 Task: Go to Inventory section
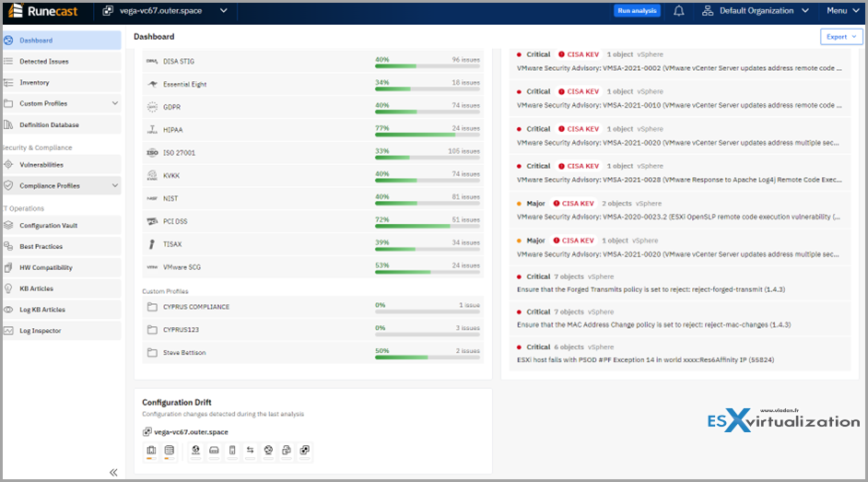62,82
